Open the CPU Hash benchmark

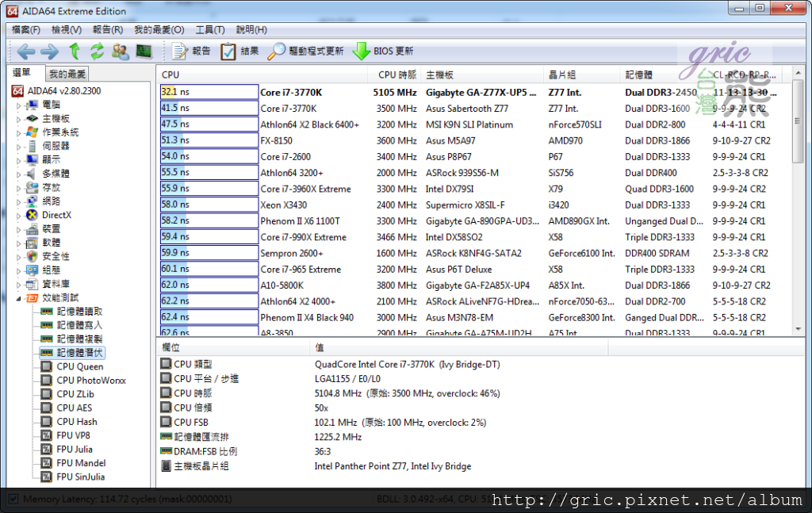(x=70, y=422)
